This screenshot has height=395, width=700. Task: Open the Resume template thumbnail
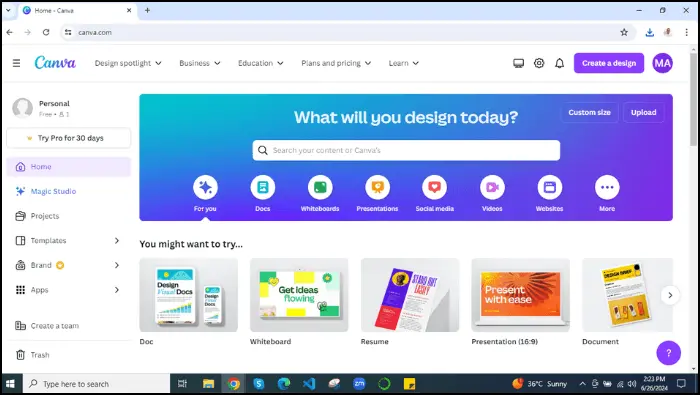click(410, 295)
